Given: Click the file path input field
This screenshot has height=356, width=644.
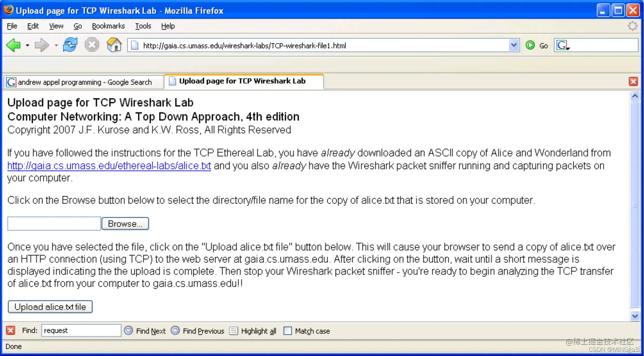Looking at the screenshot, I should [x=54, y=224].
